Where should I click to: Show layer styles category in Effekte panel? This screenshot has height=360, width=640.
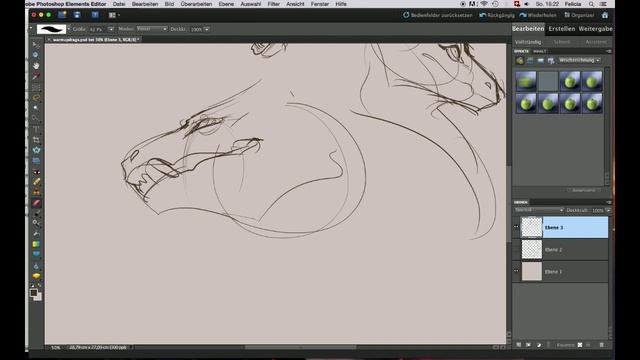point(530,60)
